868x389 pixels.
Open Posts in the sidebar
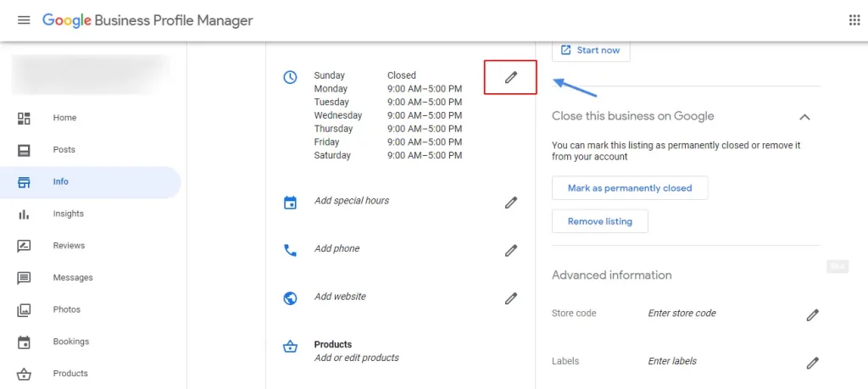pos(64,150)
